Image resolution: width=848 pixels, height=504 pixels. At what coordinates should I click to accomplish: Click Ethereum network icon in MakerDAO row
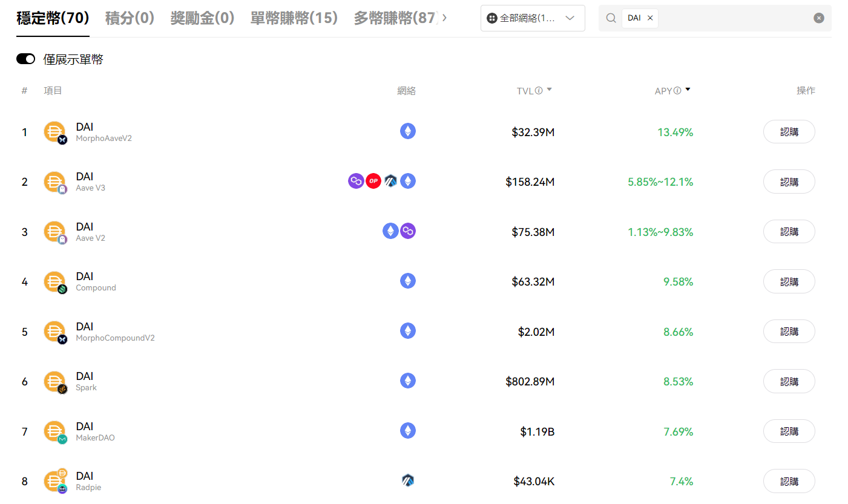pyautogui.click(x=408, y=431)
